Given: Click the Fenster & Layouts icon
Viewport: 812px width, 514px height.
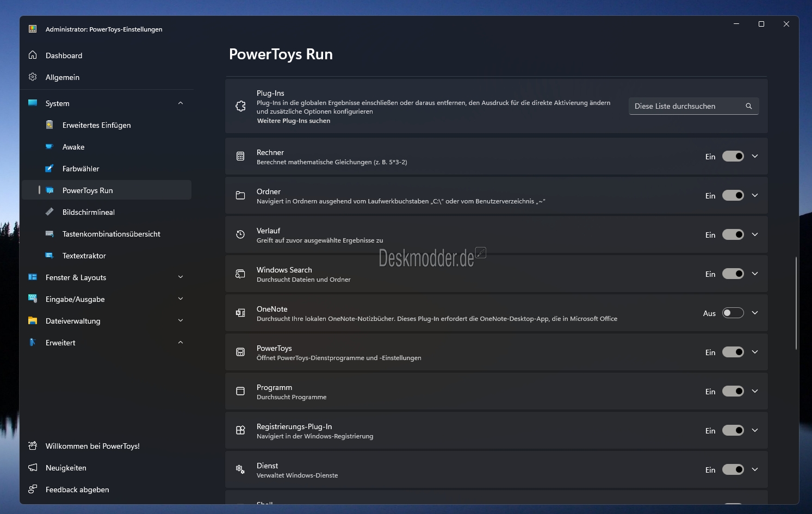Looking at the screenshot, I should coord(33,277).
